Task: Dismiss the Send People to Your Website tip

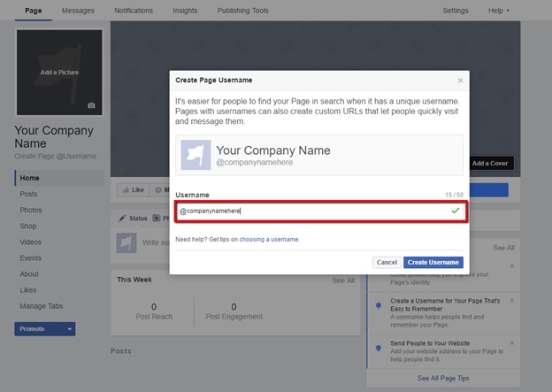Action: pos(512,342)
